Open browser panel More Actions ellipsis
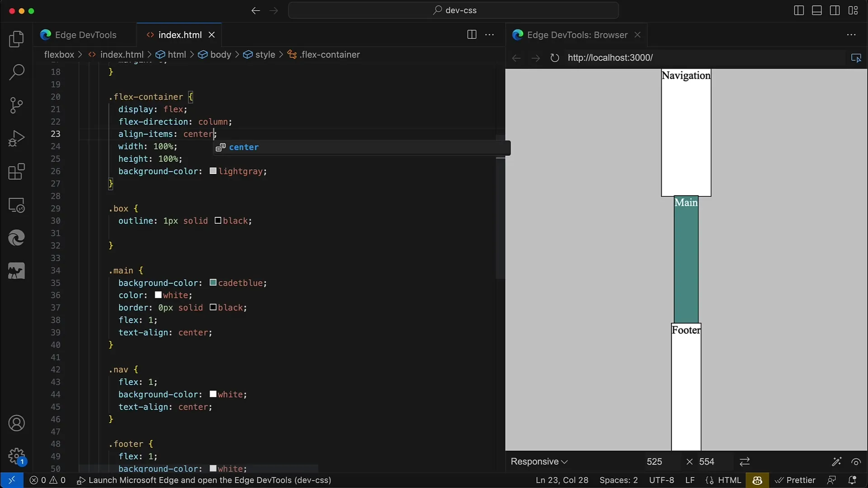 (851, 35)
